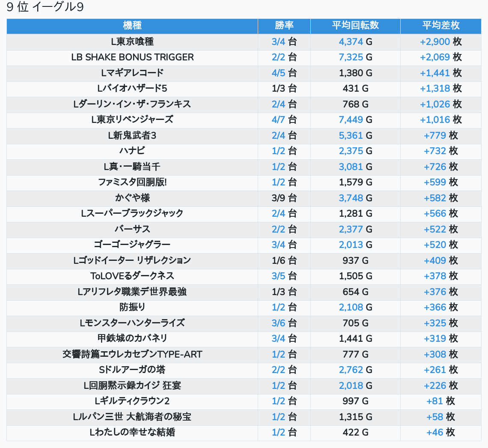Click the 705 G value for Lモンスターハンターライズ
Viewport: 488px width, 448px height.
[x=355, y=323]
